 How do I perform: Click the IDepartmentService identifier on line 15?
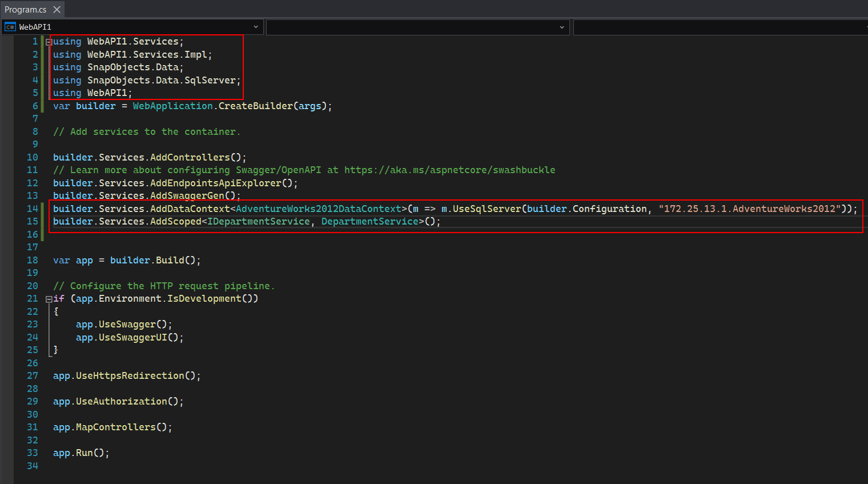pos(258,221)
